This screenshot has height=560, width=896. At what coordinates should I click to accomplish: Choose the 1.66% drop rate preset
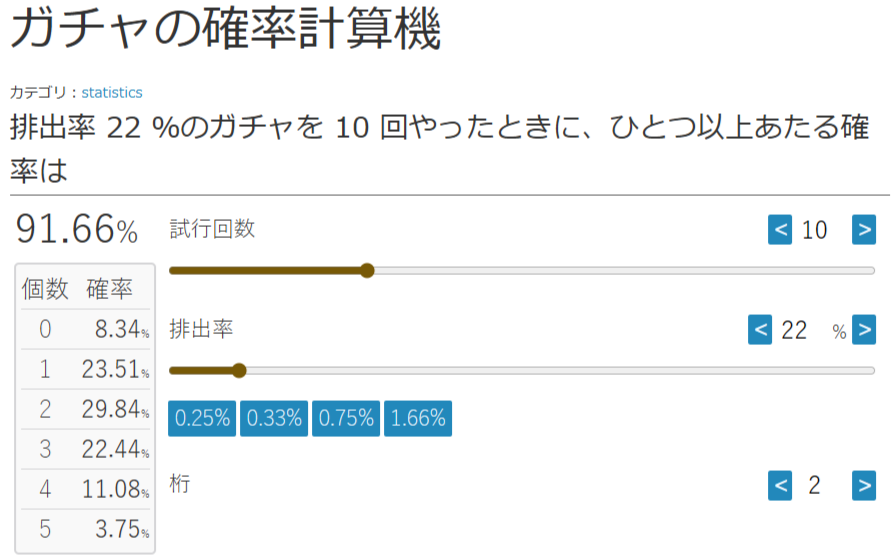pos(418,419)
